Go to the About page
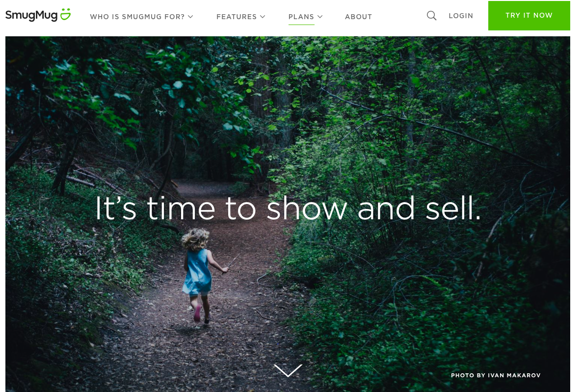This screenshot has height=392, width=582. point(358,17)
